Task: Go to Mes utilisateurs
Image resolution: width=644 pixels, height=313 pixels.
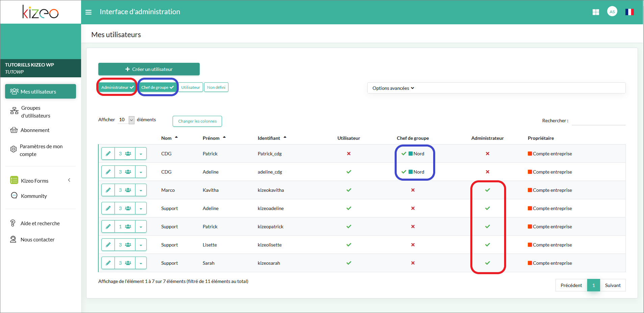Action: click(41, 92)
